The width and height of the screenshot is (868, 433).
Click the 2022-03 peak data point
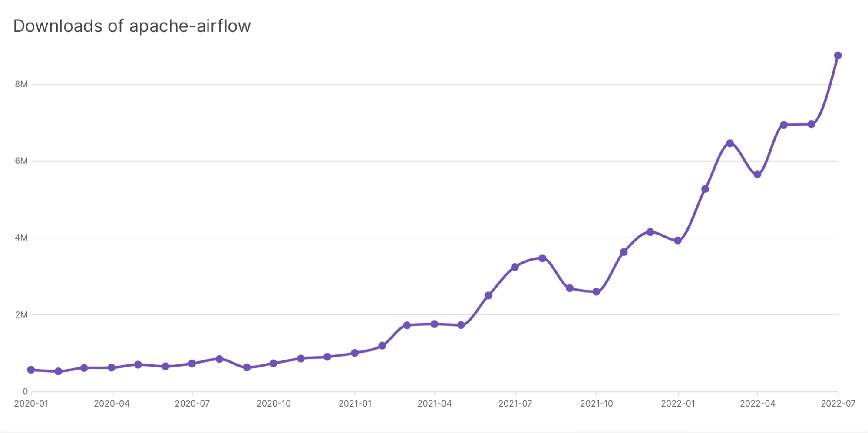(730, 143)
